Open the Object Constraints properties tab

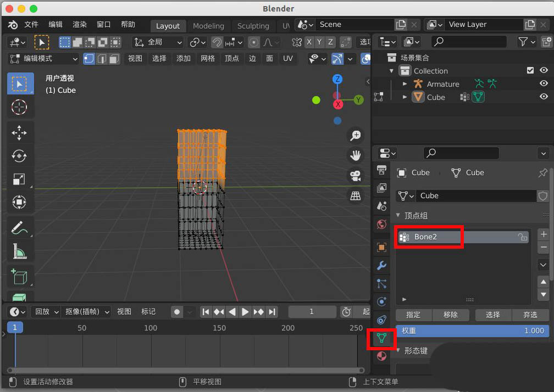[381, 320]
